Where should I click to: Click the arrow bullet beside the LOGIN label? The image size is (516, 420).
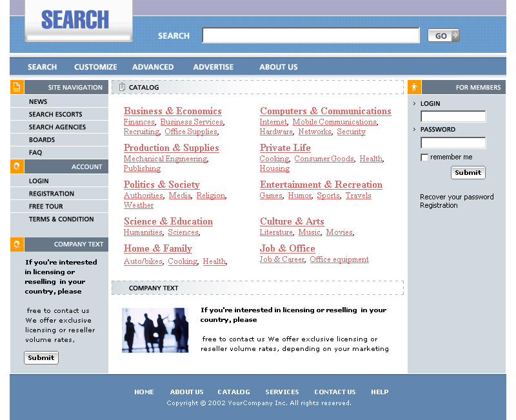[x=415, y=103]
